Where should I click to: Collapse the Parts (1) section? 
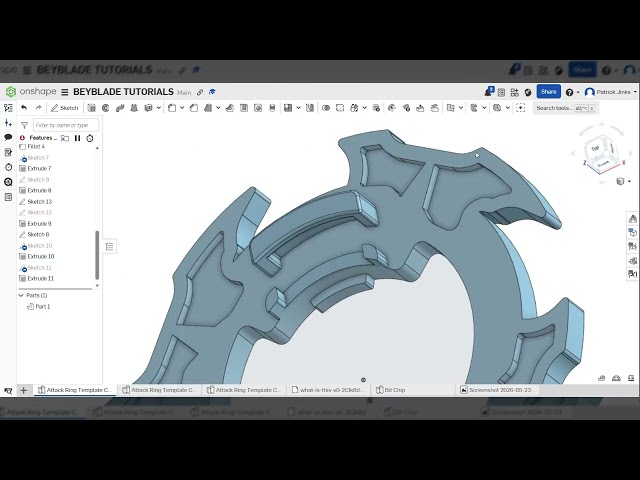[x=21, y=295]
